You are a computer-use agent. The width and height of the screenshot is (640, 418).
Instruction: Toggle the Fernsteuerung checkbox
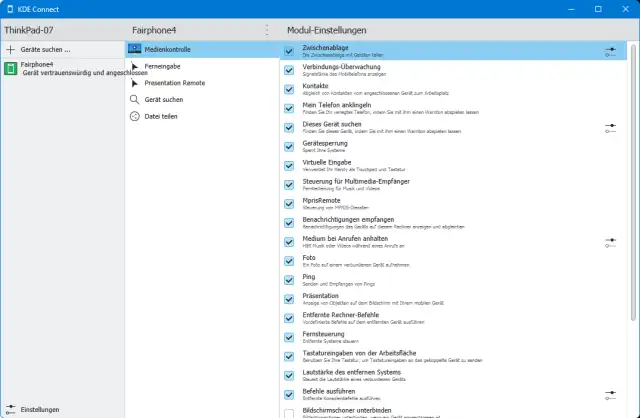pos(289,337)
